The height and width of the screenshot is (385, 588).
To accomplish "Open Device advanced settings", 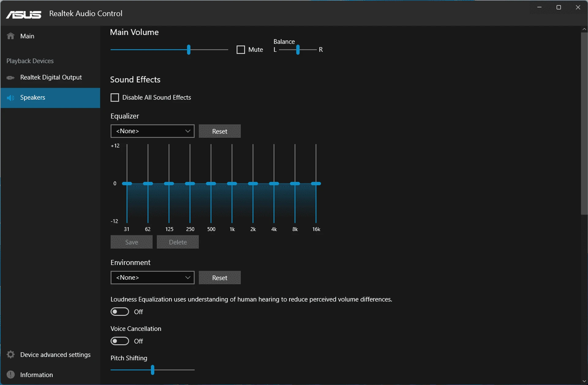I will pyautogui.click(x=50, y=355).
